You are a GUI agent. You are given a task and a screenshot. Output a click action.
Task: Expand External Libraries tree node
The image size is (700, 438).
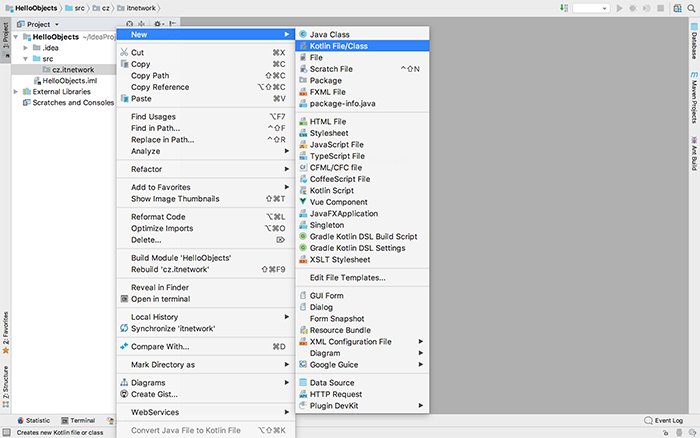tap(14, 91)
